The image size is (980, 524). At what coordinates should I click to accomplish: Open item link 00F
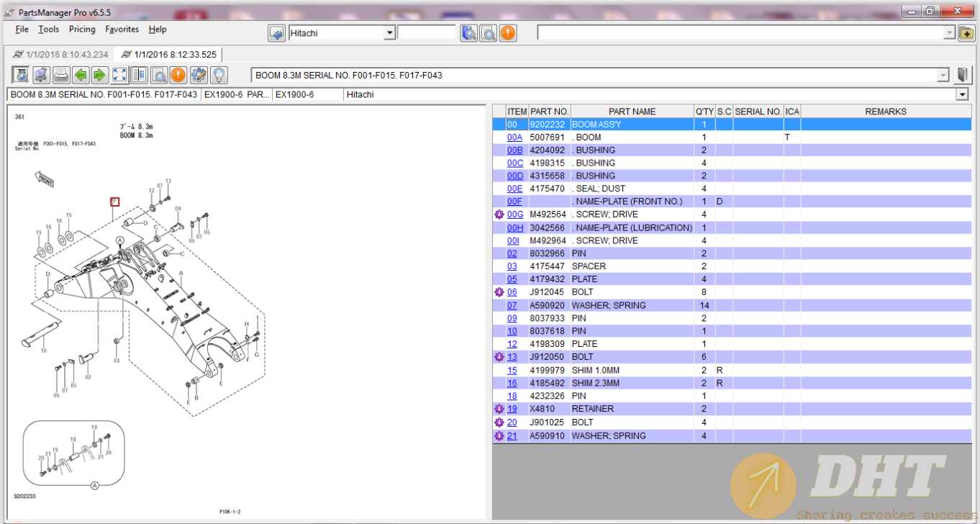pyautogui.click(x=514, y=202)
